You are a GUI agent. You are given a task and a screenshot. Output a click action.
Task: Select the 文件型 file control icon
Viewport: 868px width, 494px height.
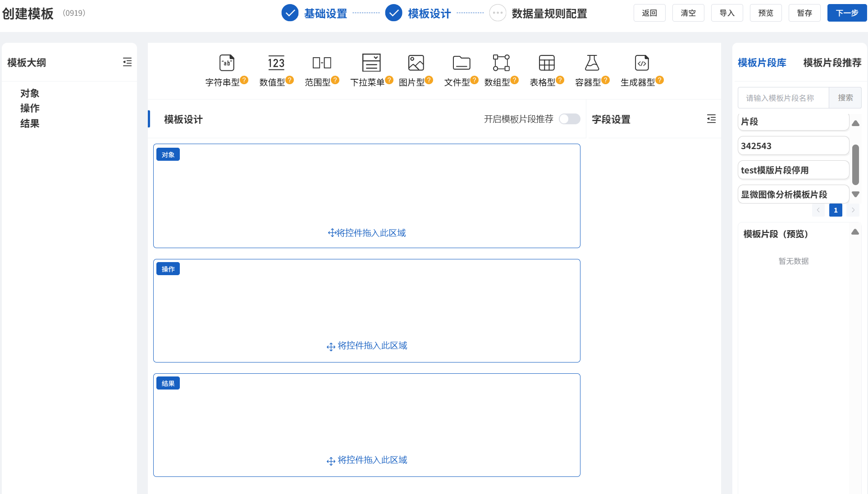click(x=461, y=63)
